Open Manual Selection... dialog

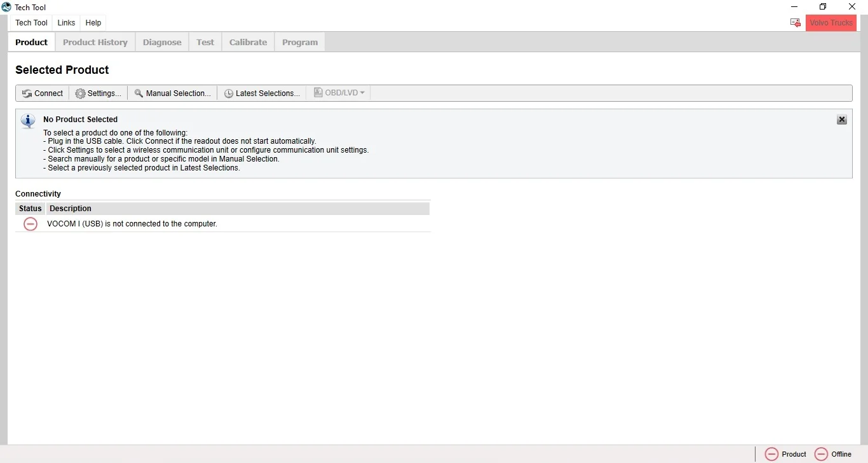172,93
